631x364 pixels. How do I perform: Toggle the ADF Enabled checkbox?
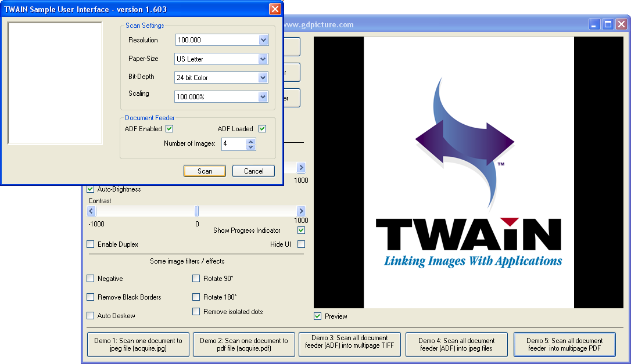click(x=170, y=129)
